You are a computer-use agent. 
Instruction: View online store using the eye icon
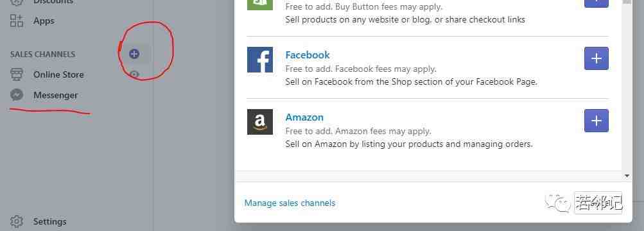[134, 74]
